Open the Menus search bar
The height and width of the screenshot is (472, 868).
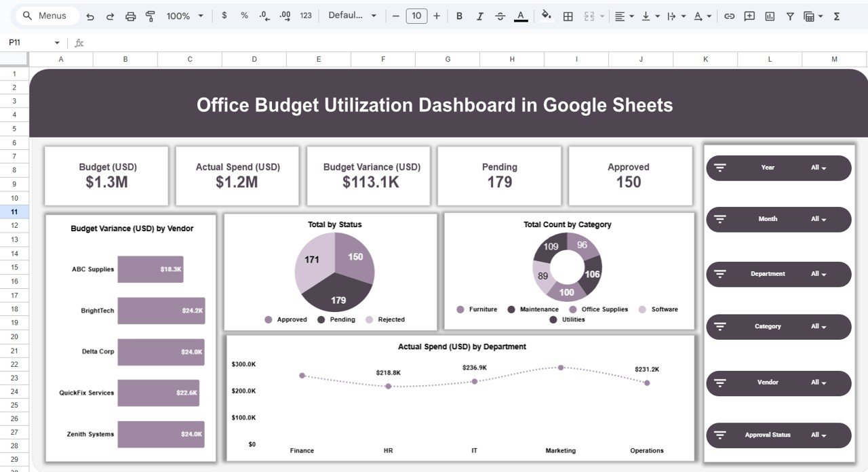(x=45, y=15)
